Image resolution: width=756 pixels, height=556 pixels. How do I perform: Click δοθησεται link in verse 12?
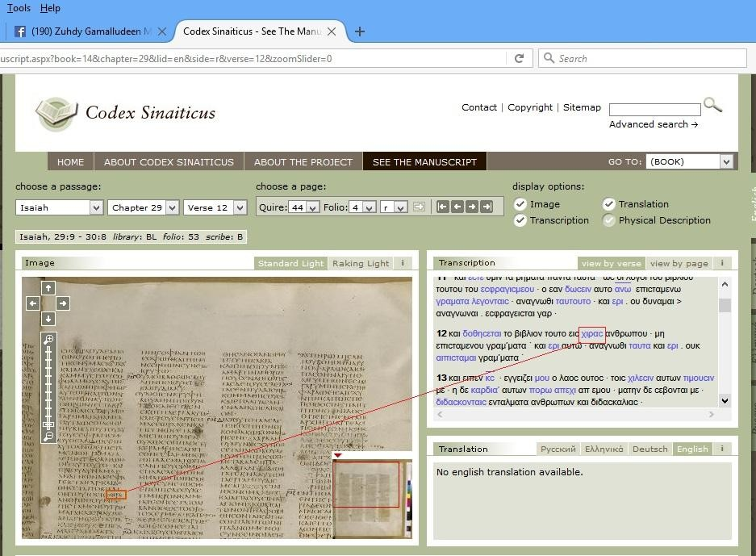(482, 334)
